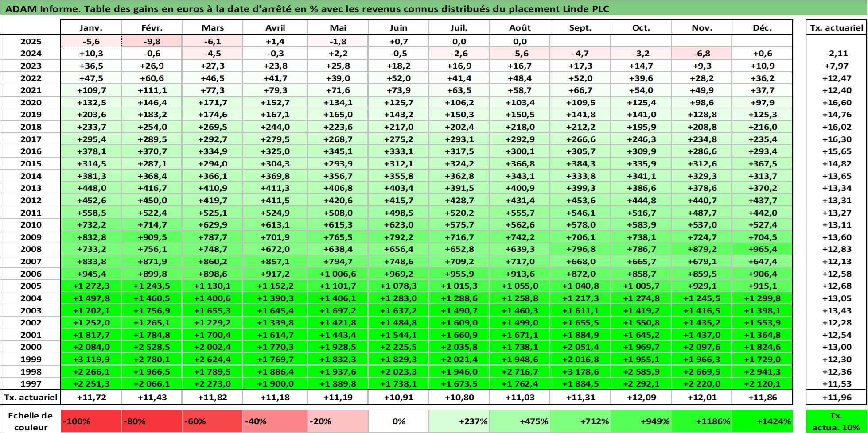Select the Juil. column header

459,27
